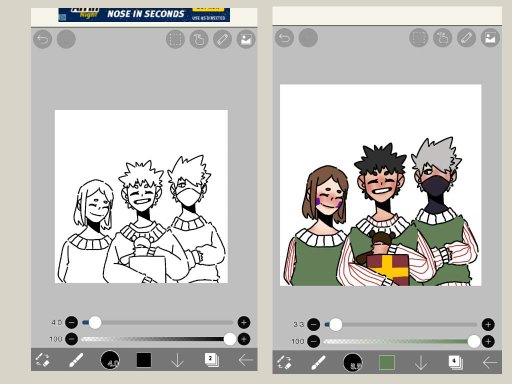Click green opacity slider track in right screenshot
The width and height of the screenshot is (512, 384).
(397, 341)
